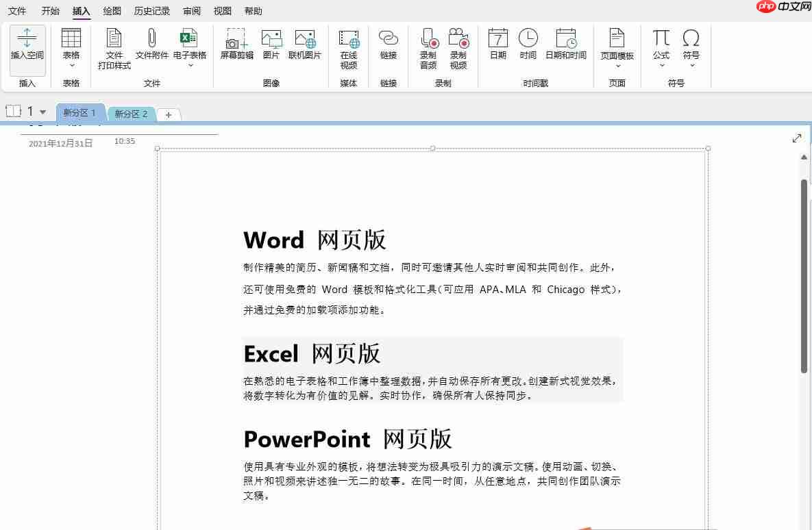Open the 视图 ribbon tab
Image resolution: width=812 pixels, height=530 pixels.
[223, 11]
